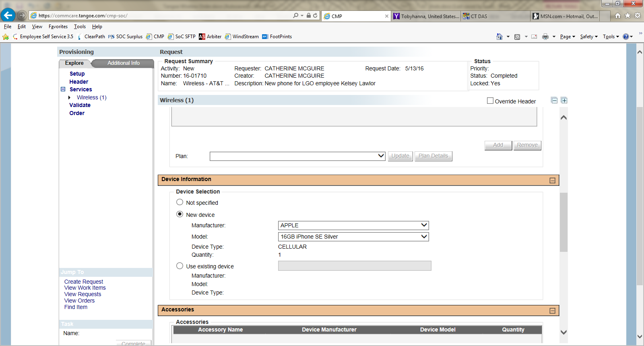Open the Model dropdown for iPhone SE
Image resolution: width=644 pixels, height=346 pixels.
(x=353, y=237)
